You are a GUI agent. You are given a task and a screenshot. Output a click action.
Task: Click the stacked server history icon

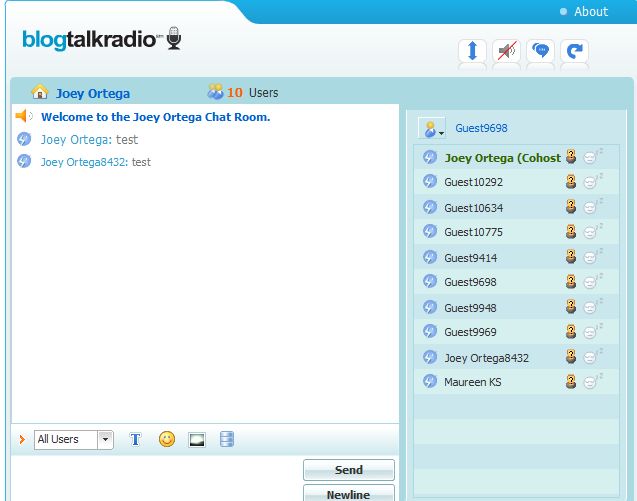(x=227, y=439)
